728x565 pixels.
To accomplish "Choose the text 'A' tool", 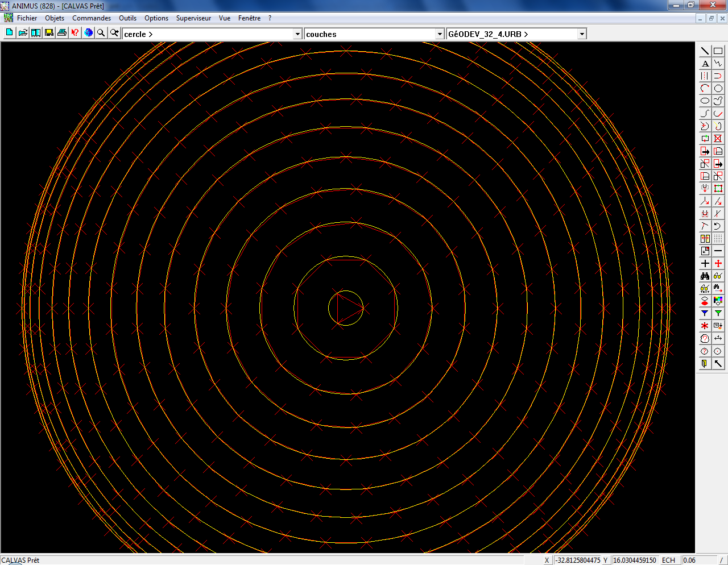I will 705,64.
